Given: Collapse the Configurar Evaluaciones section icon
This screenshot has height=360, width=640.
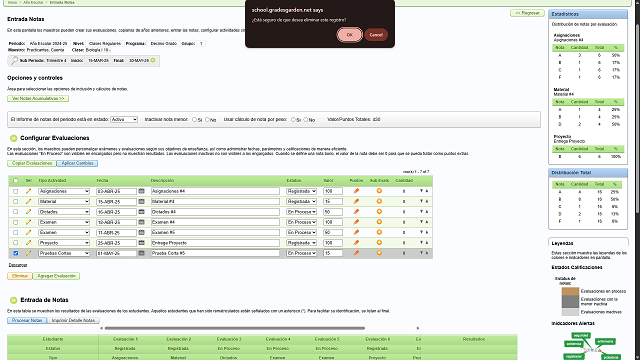Looking at the screenshot, I should 13,138.
